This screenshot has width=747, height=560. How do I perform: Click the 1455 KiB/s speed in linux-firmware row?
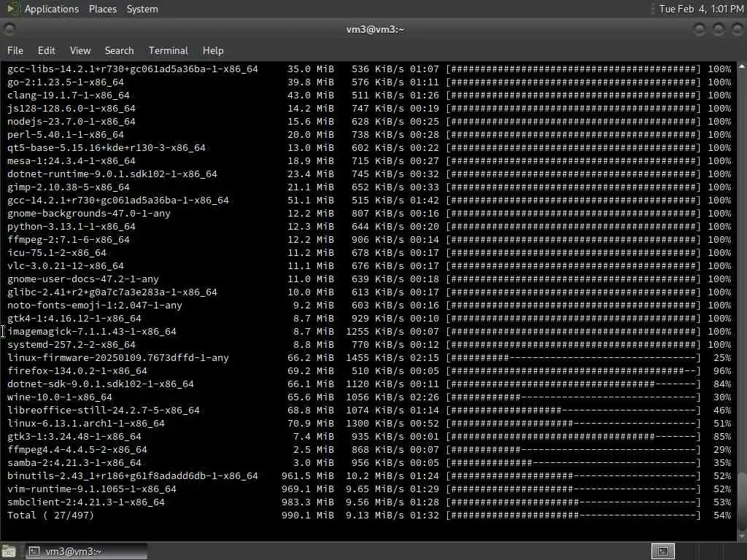point(375,357)
